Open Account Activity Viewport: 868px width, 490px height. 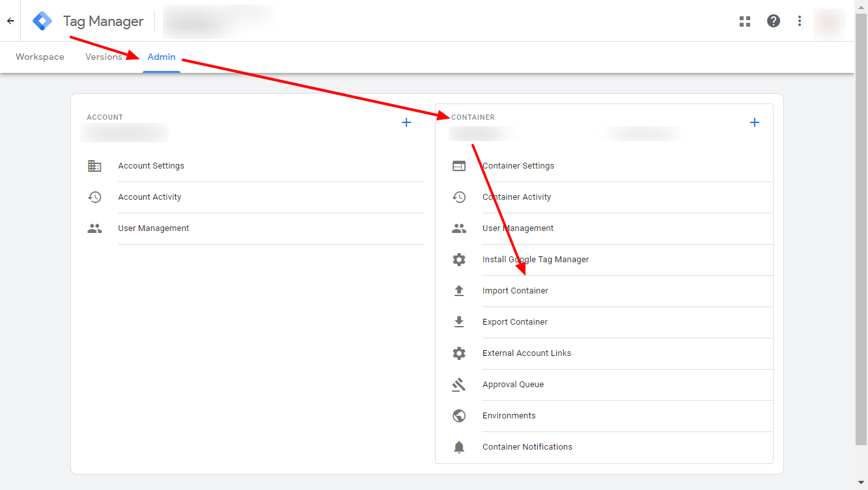click(x=150, y=197)
